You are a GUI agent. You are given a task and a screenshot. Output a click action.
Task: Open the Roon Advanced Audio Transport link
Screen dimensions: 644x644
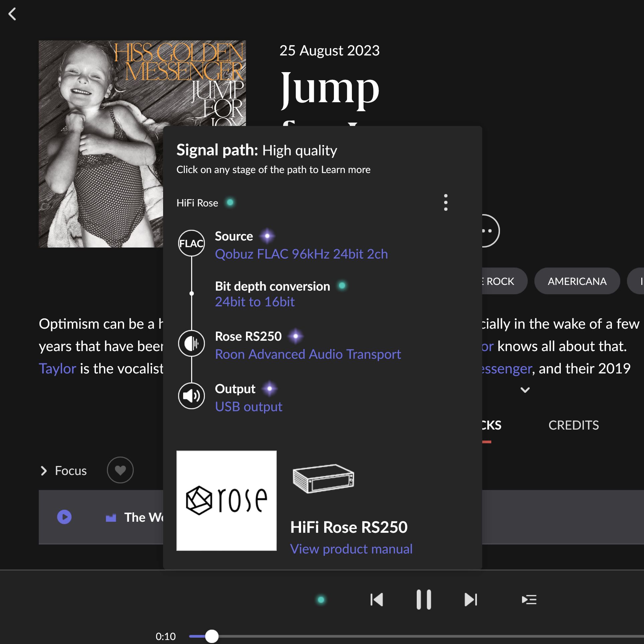coord(308,354)
